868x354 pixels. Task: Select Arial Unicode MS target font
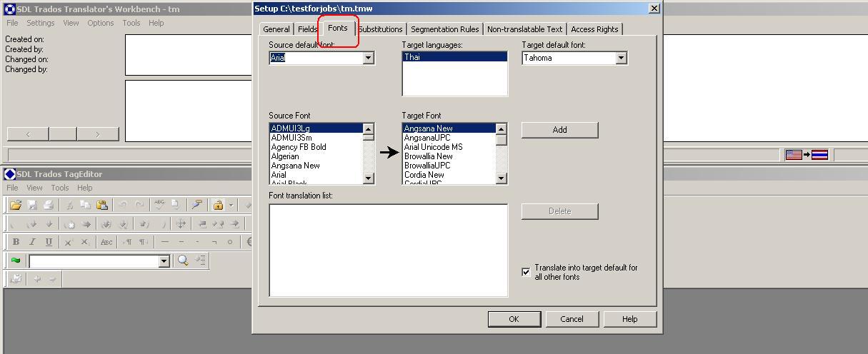(x=449, y=147)
